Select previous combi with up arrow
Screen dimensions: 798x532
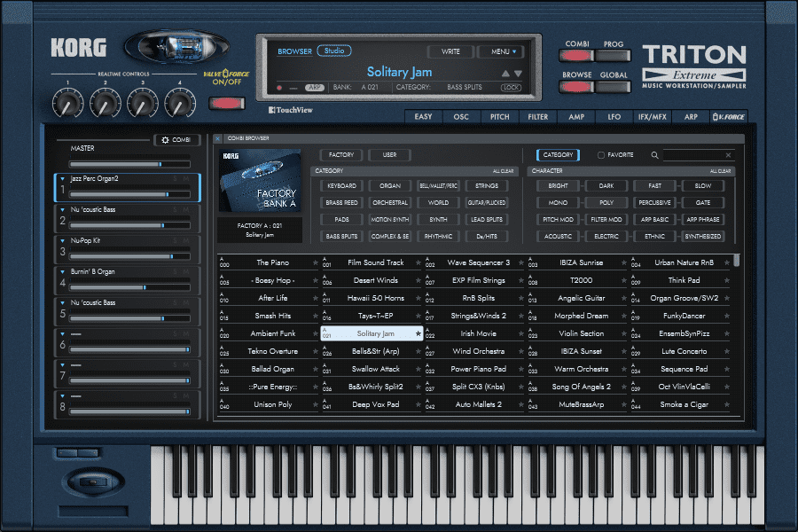[x=505, y=74]
